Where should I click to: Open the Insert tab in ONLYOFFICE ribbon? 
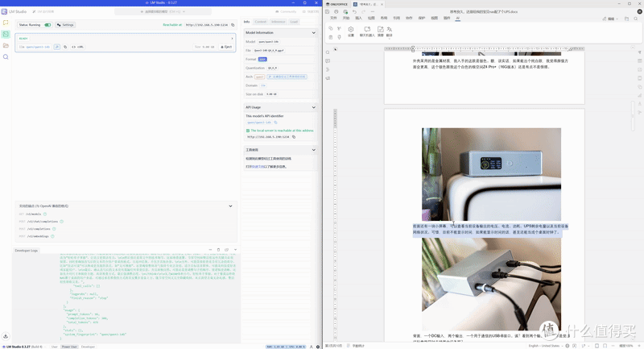click(358, 18)
